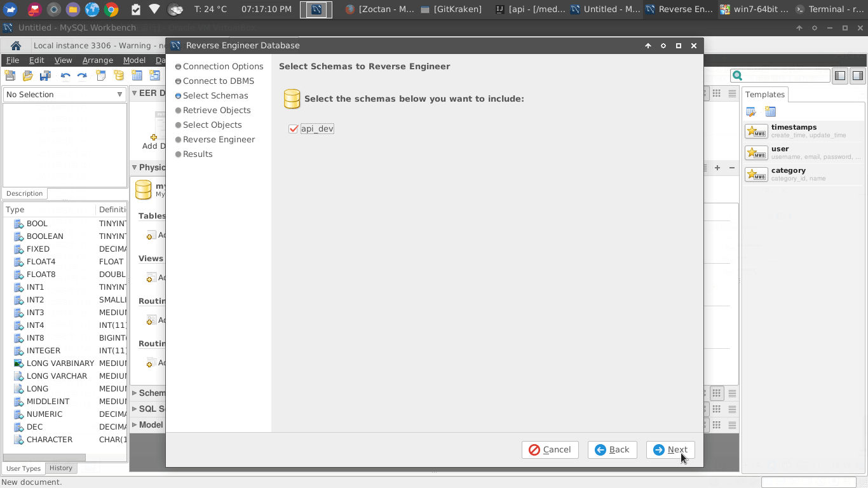Click the Back button in the wizard

[x=612, y=450]
